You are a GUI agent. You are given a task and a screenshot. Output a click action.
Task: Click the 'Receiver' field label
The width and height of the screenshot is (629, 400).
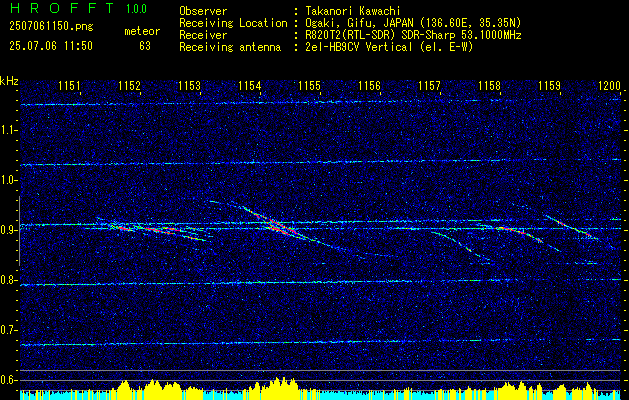(203, 35)
